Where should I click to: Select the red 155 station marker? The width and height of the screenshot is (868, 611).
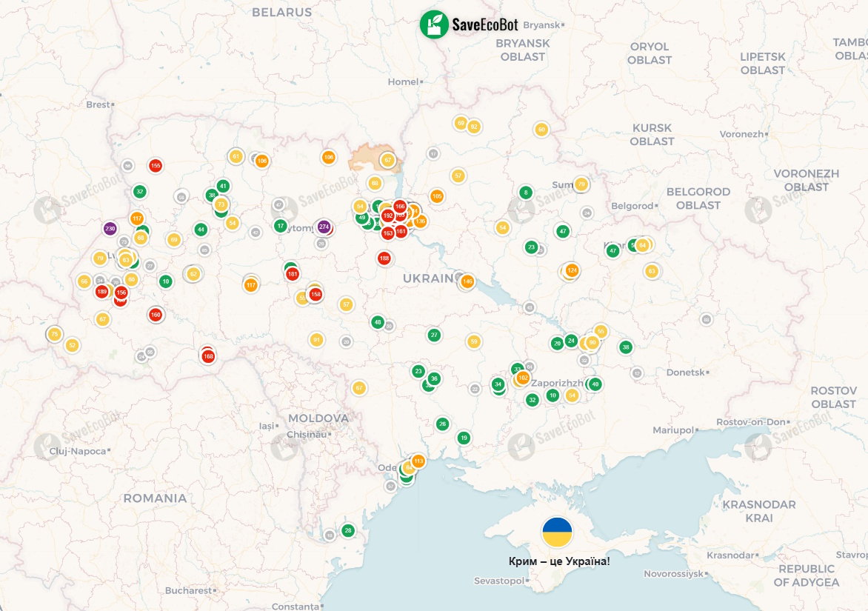(156, 166)
